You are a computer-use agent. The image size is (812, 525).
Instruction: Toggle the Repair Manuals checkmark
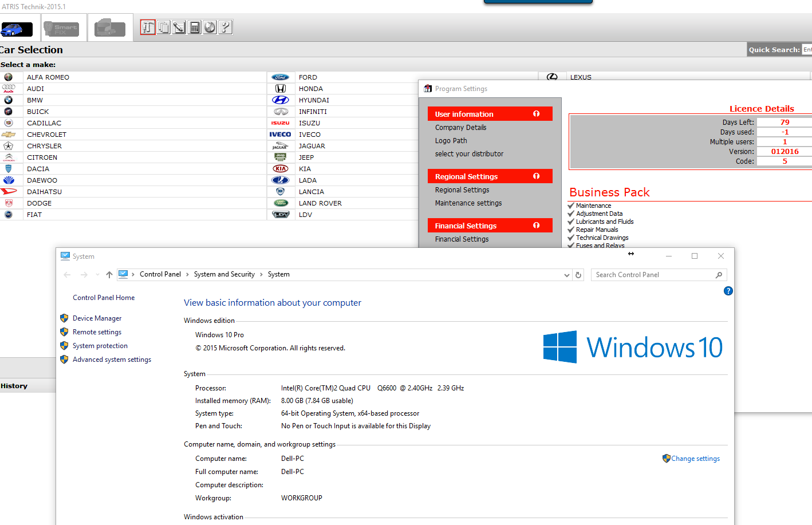[x=571, y=230]
